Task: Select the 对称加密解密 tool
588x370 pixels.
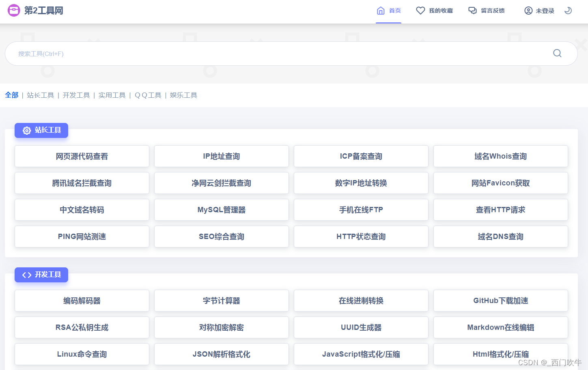Action: tap(222, 327)
